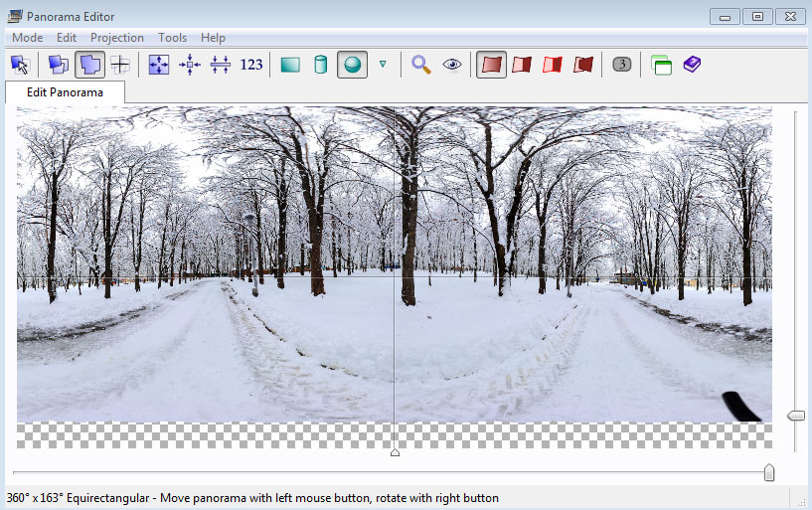Expand the projection dropdown arrow
Image resolution: width=812 pixels, height=510 pixels.
pyautogui.click(x=383, y=65)
